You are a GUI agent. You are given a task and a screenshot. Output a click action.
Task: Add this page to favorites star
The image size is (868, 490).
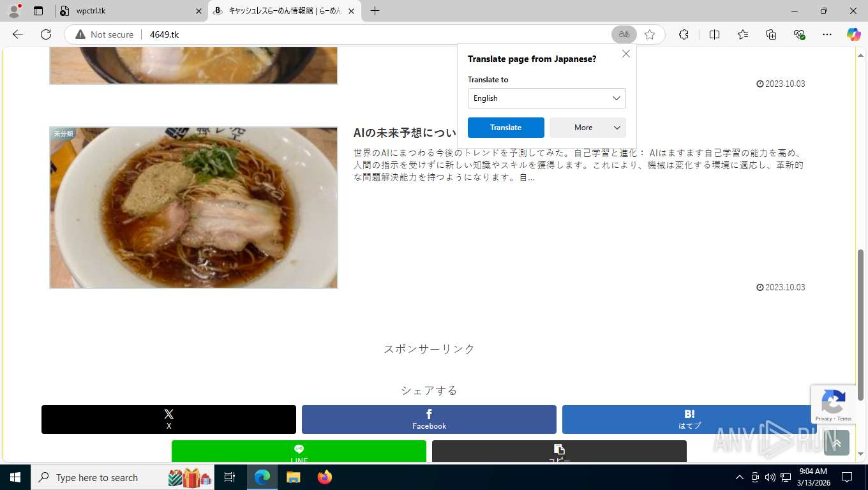[x=650, y=34]
